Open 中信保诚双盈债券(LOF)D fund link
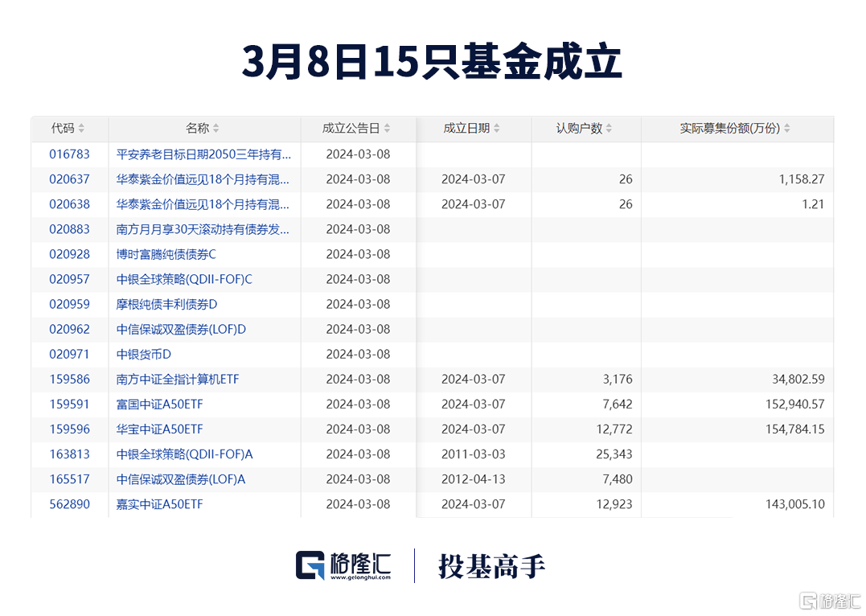Screen dimensions: 866x616 pyautogui.click(x=181, y=329)
